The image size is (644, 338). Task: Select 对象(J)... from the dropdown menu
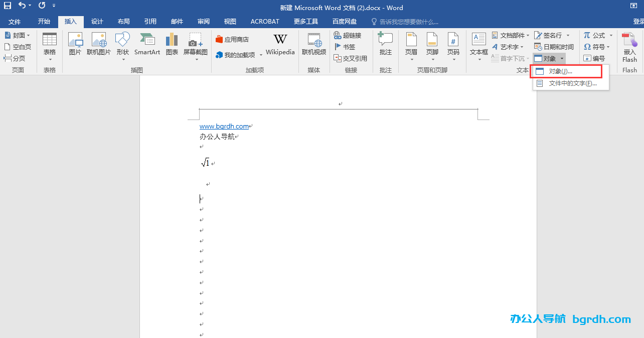click(x=560, y=71)
